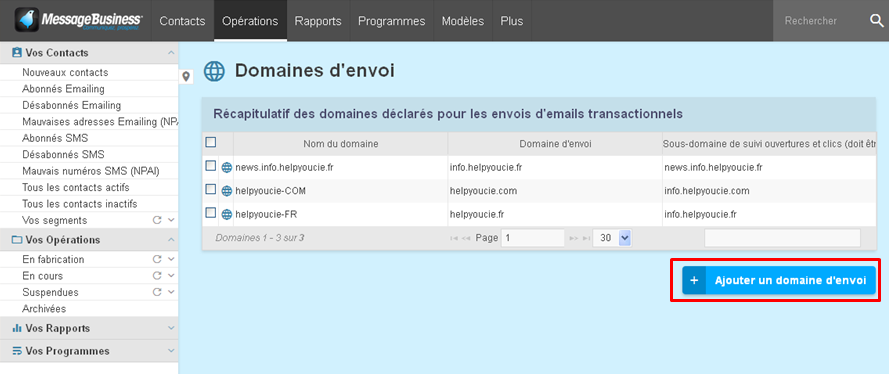889x374 pixels.
Task: Sort by Nom du domaine column header
Action: 341,144
